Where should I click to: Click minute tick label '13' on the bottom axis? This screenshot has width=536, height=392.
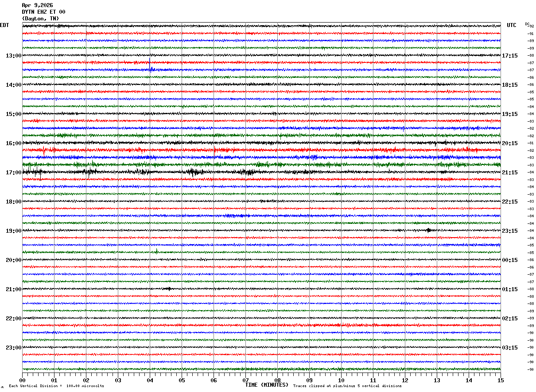437,380
